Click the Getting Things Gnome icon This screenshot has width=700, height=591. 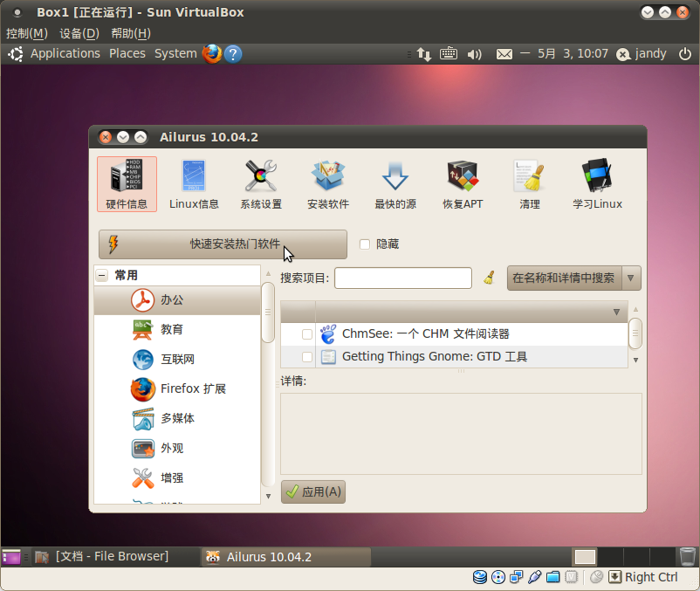click(x=328, y=357)
